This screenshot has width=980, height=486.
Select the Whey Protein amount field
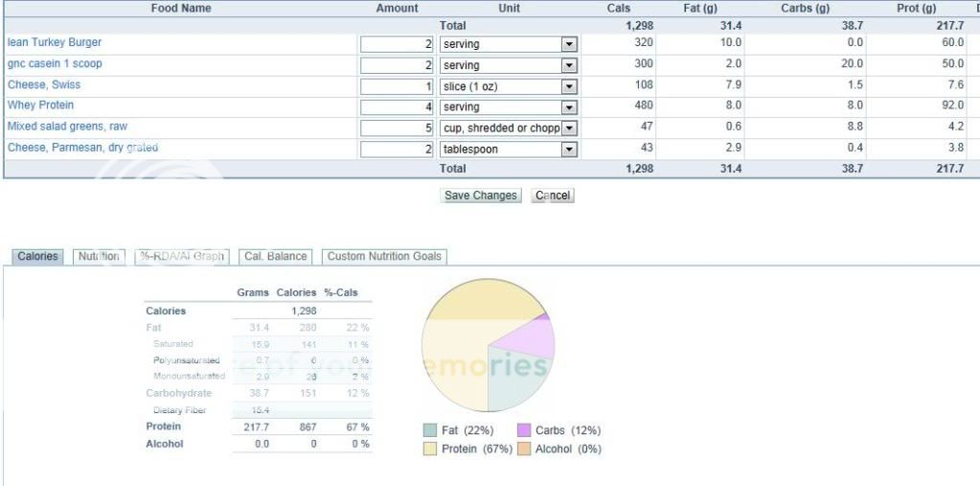[397, 107]
